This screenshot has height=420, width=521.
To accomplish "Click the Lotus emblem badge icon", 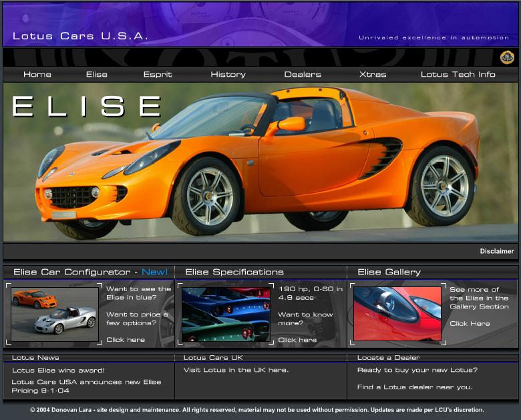I will pos(507,57).
